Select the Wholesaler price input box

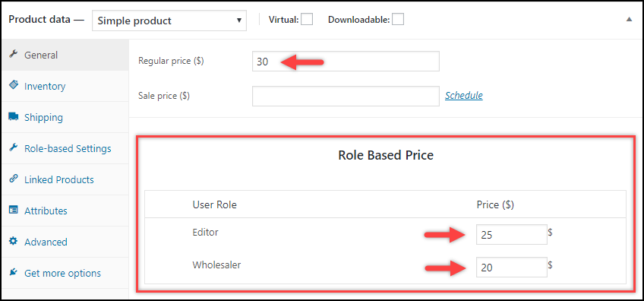(512, 268)
